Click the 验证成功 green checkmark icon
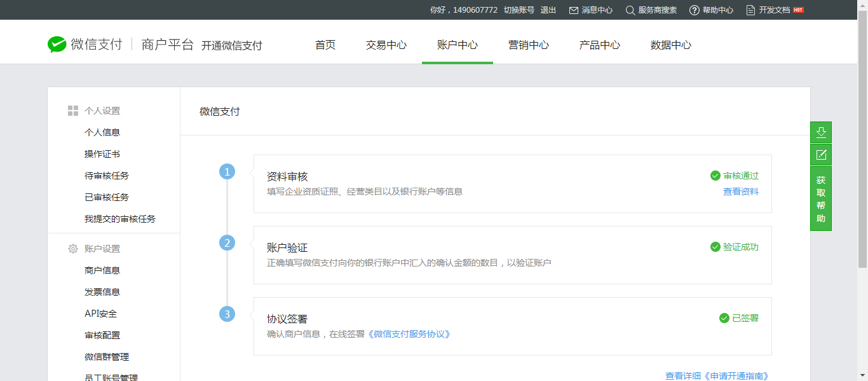 pyautogui.click(x=715, y=247)
